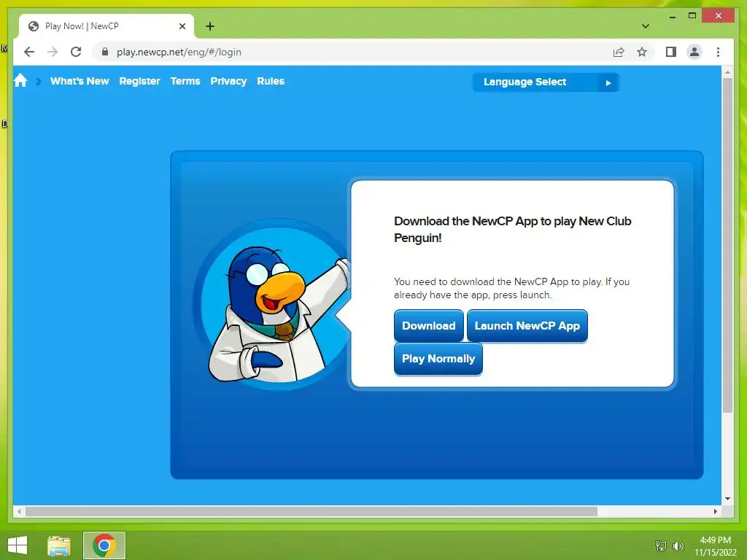Maximize the Chrome window

692,16
